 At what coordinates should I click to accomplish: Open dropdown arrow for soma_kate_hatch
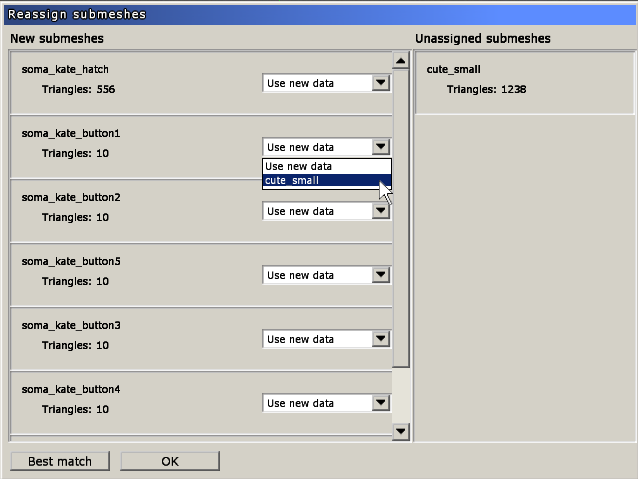[x=380, y=83]
